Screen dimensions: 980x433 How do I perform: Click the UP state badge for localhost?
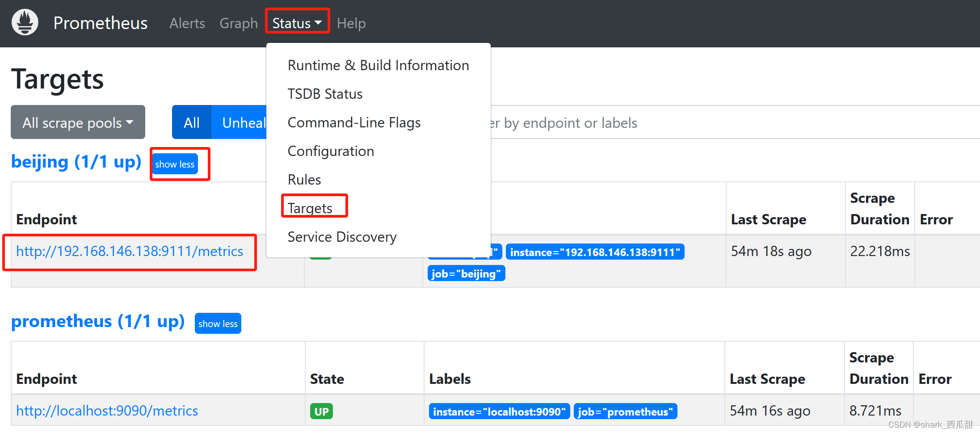(x=321, y=412)
